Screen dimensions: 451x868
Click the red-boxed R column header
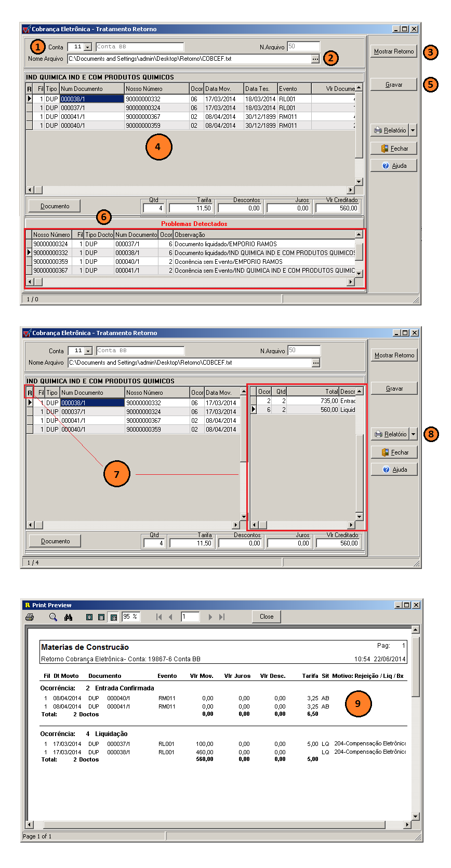[30, 393]
